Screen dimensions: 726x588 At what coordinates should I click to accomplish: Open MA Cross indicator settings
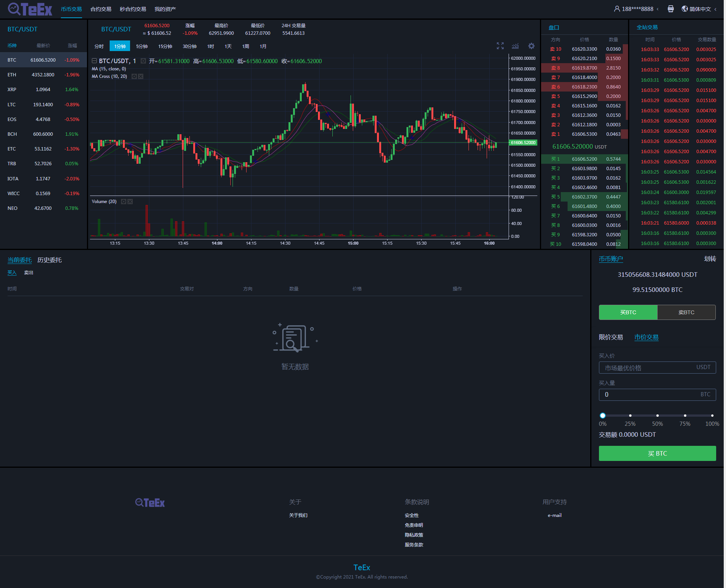click(134, 76)
